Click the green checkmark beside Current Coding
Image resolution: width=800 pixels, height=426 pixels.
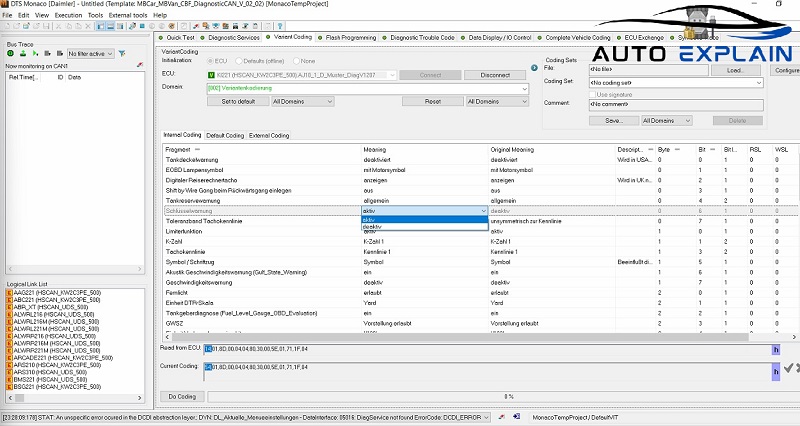[788, 369]
